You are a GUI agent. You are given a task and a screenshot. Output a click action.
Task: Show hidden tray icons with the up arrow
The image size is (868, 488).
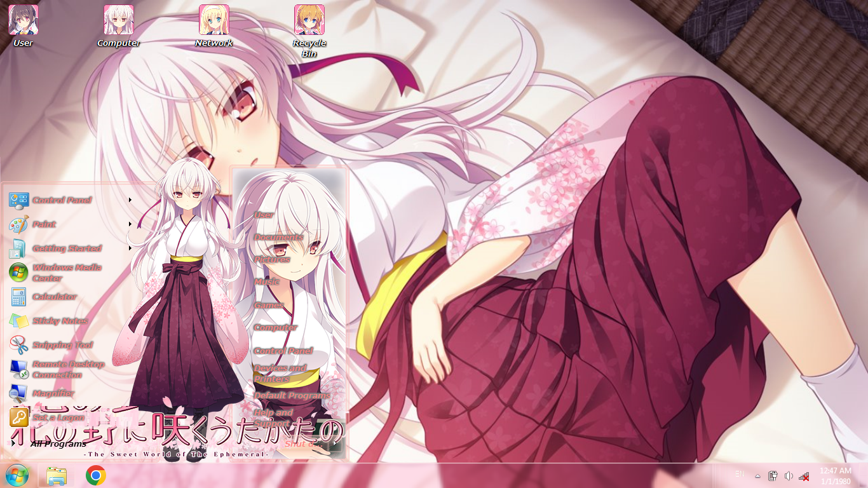pyautogui.click(x=757, y=476)
